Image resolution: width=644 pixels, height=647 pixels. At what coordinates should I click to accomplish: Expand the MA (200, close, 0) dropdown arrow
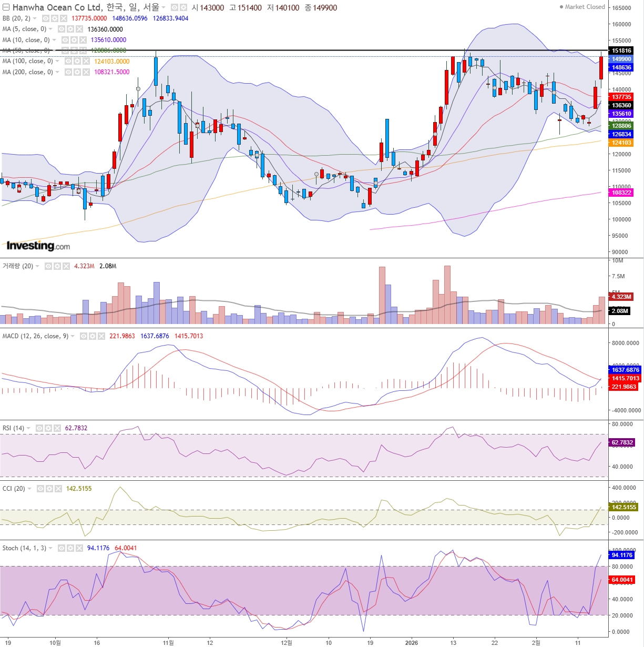58,72
